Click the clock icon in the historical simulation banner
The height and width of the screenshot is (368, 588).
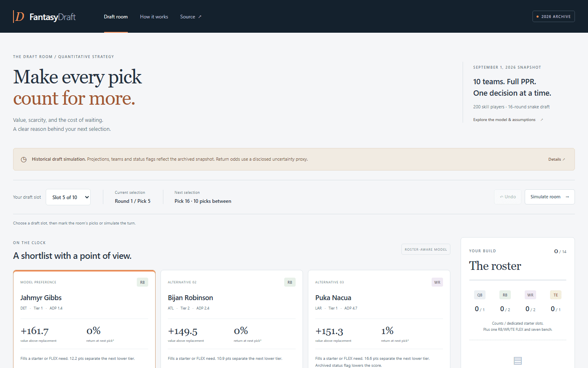click(x=24, y=159)
